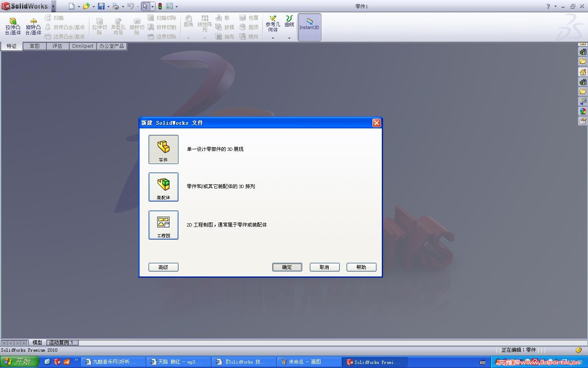Switch to the 评估 tab

click(x=57, y=46)
